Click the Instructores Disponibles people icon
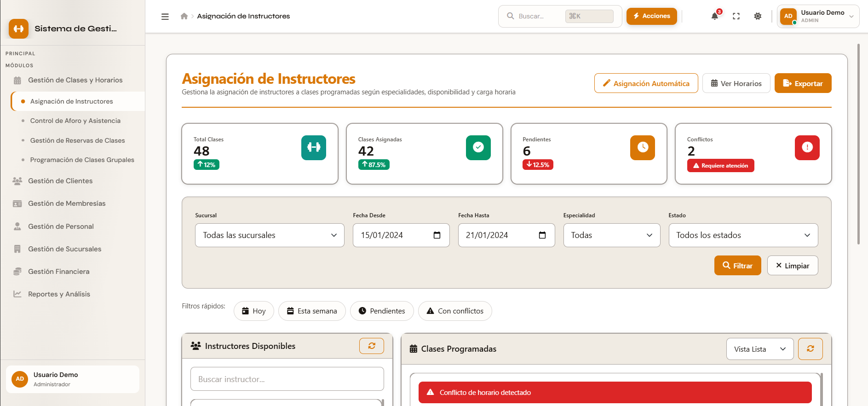Viewport: 868px width, 406px height. click(x=196, y=346)
